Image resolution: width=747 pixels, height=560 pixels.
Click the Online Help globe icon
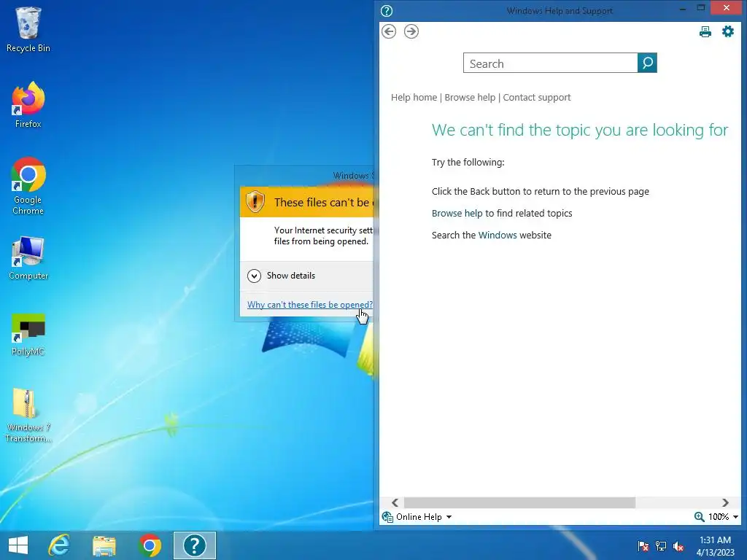click(387, 517)
